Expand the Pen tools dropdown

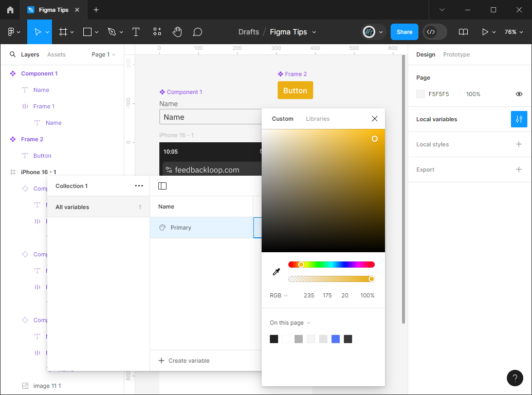click(x=121, y=32)
